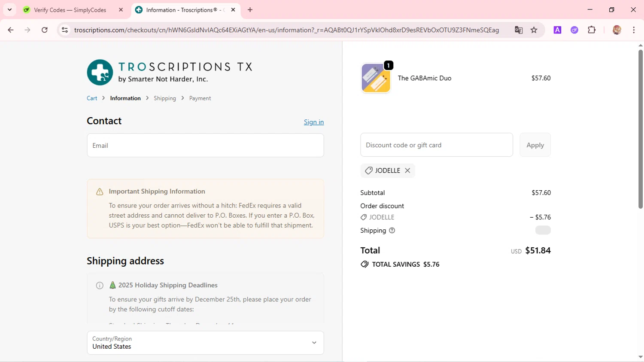This screenshot has width=644, height=362.
Task: Select the Information breadcrumb step
Action: tap(125, 98)
